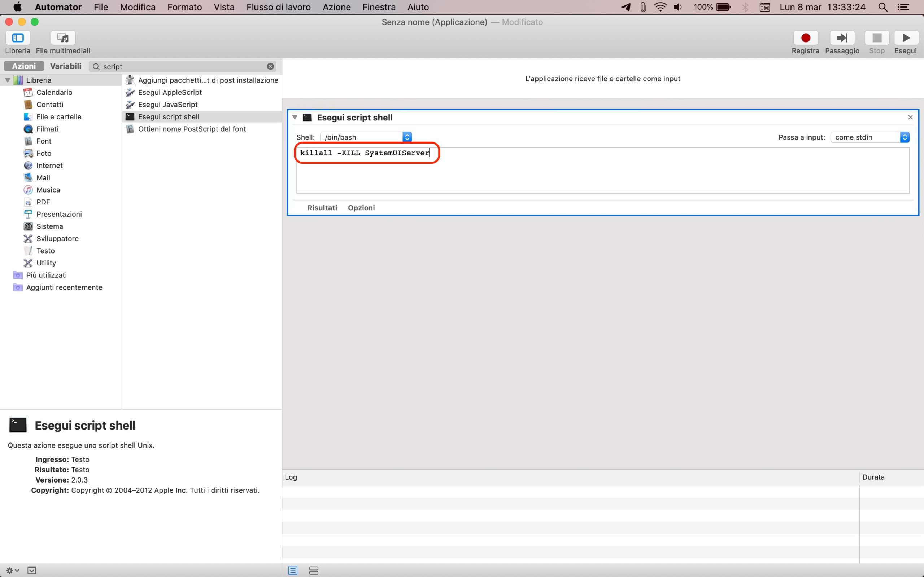This screenshot has height=577, width=924.
Task: Open the gear action menu bottom-left
Action: point(12,571)
